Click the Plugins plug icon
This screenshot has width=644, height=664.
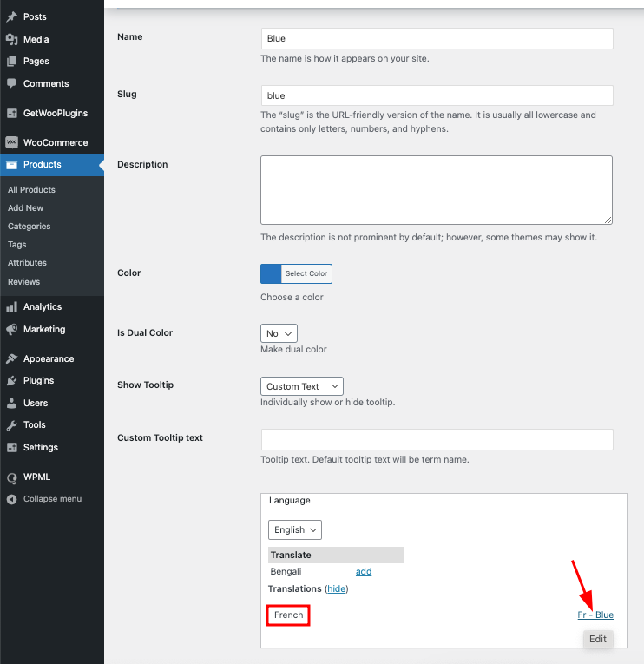tap(12, 380)
